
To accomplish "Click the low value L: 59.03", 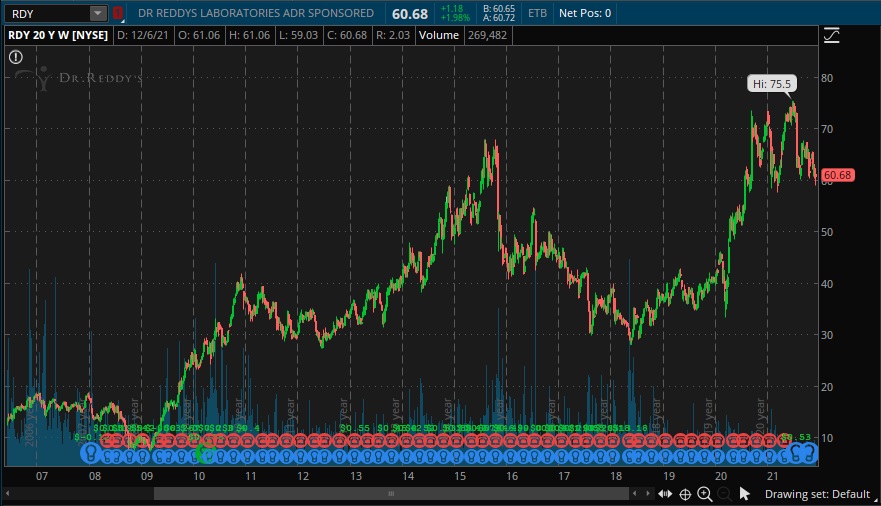I will [298, 35].
